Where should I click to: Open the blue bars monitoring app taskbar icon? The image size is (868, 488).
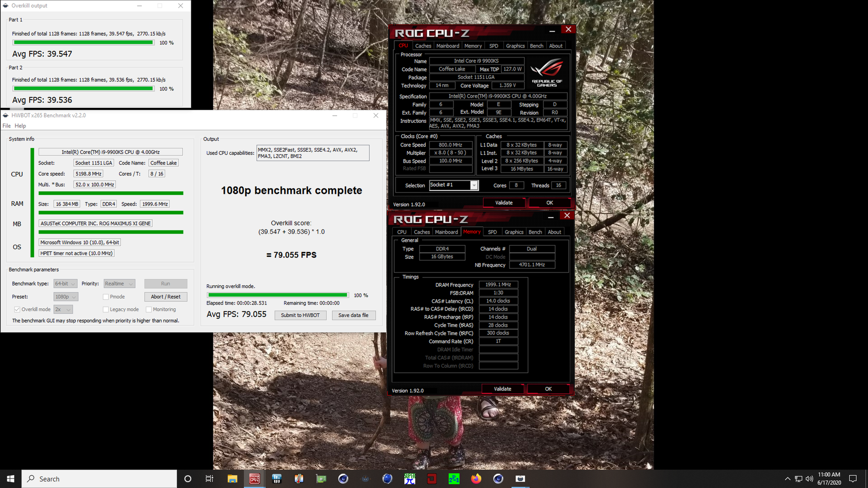(x=277, y=479)
